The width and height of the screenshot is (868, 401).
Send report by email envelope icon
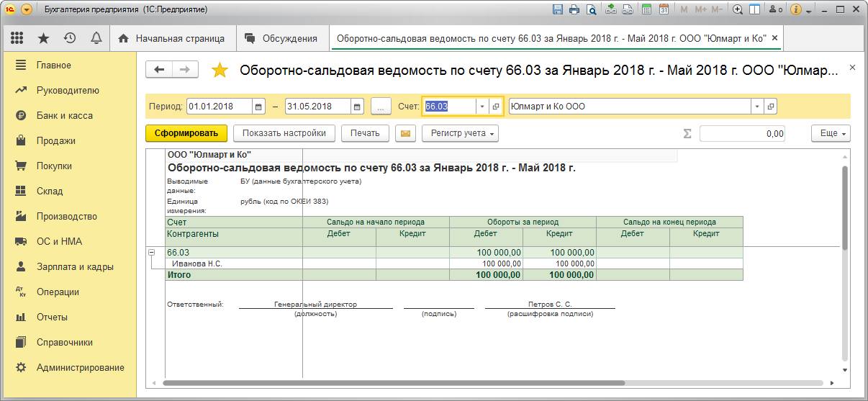[x=406, y=133]
